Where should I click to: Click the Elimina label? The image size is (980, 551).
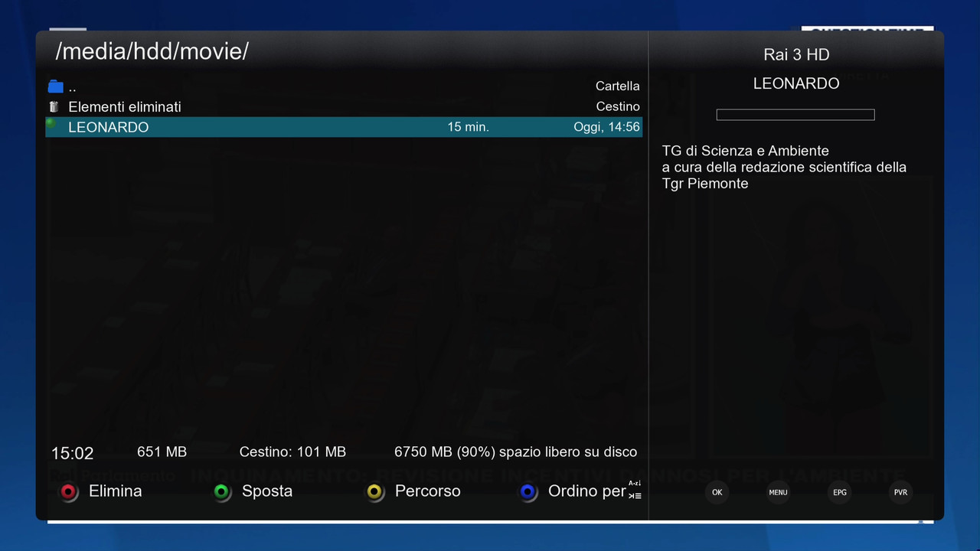pos(115,491)
